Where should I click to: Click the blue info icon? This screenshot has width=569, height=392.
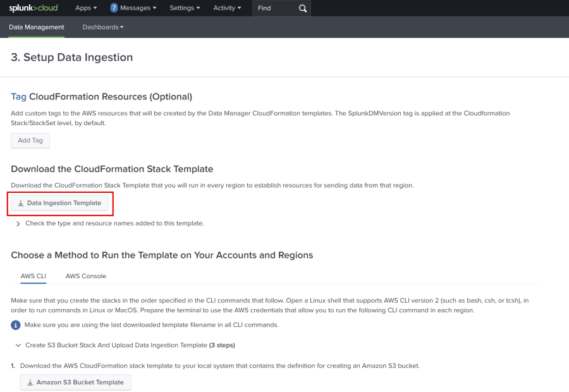tap(16, 325)
